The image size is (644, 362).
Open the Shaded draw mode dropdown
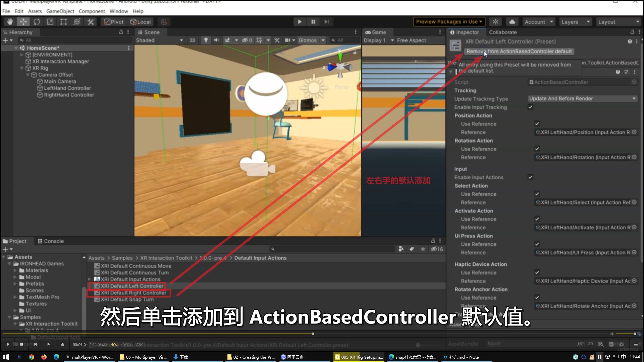159,40
